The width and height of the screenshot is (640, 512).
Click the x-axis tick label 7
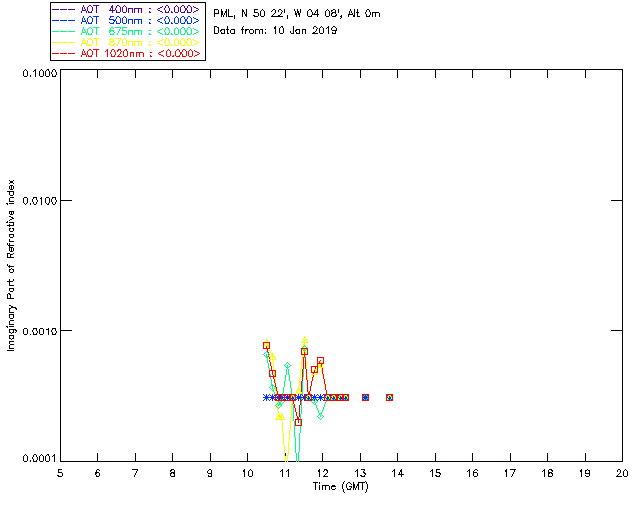pyautogui.click(x=135, y=473)
